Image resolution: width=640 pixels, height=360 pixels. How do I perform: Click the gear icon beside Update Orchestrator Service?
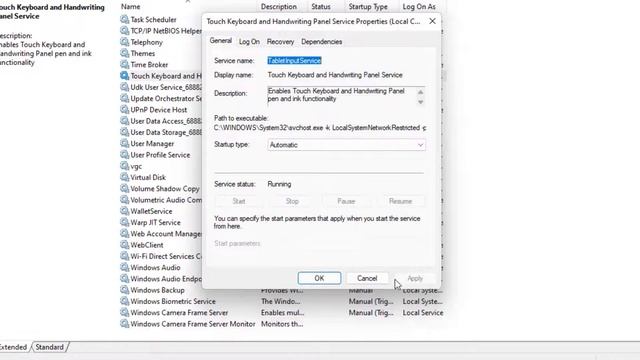[x=124, y=98]
